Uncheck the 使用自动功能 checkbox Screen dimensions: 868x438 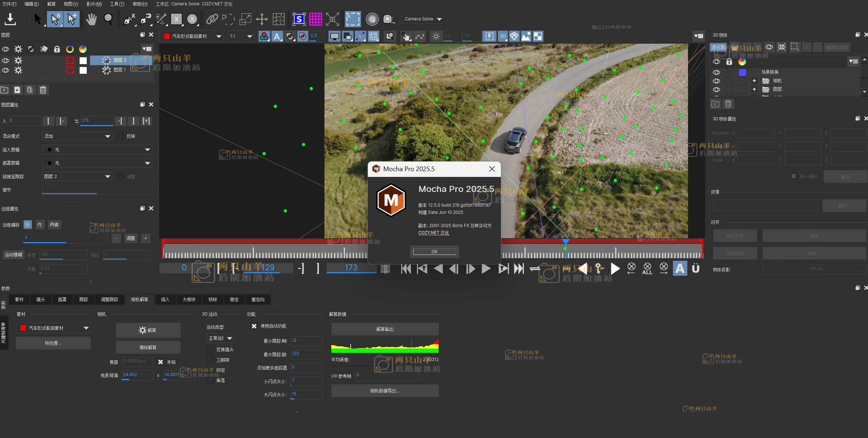pos(254,326)
